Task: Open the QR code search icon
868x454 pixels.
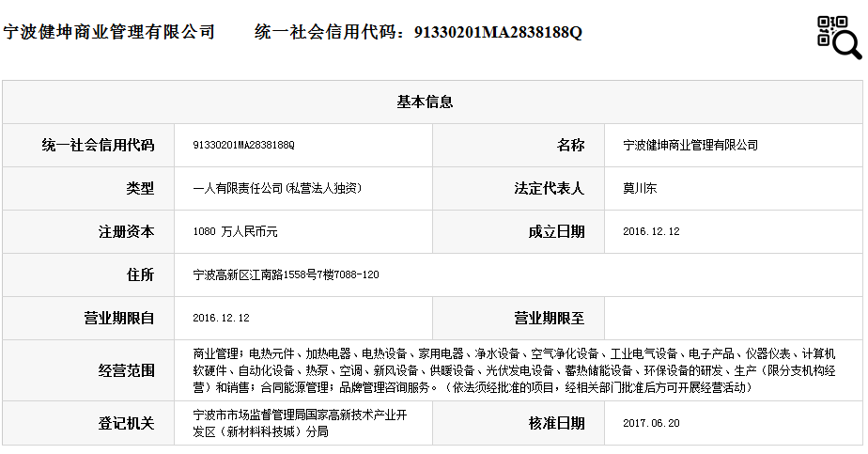Action: coord(839,37)
